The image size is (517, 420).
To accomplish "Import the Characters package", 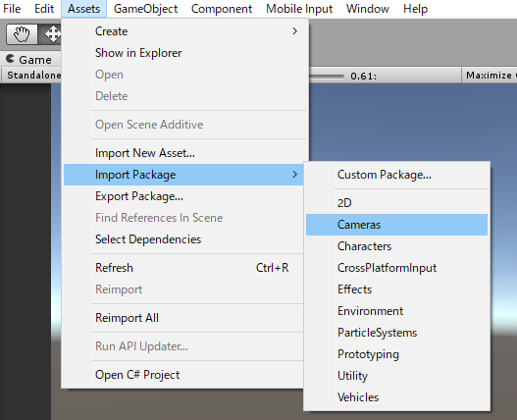I will pos(396,246).
